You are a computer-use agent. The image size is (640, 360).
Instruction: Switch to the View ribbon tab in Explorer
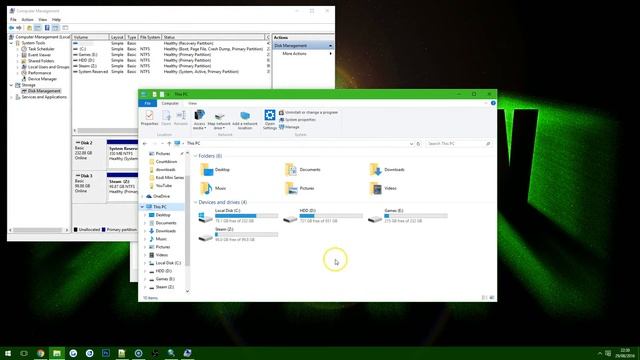(192, 103)
